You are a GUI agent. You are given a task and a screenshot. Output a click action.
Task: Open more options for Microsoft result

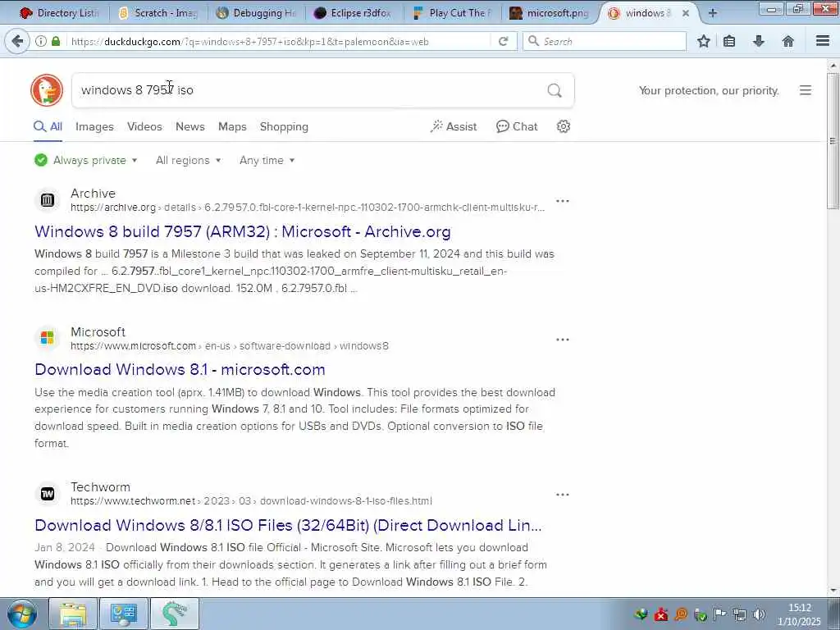coord(563,340)
